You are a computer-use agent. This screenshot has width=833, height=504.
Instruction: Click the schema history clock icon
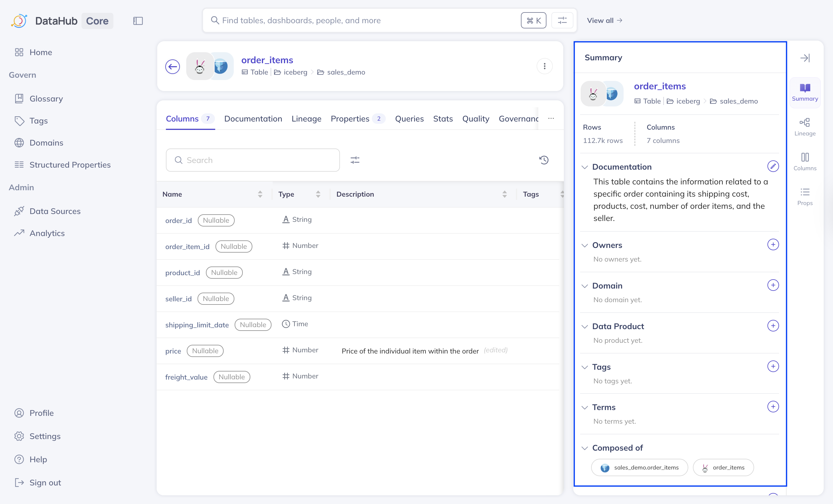click(x=544, y=160)
